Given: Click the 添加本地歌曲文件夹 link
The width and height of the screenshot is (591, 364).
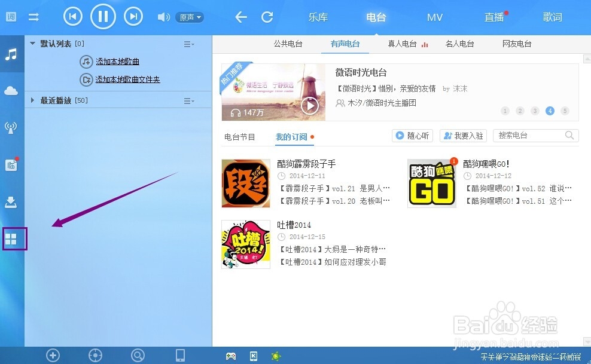Looking at the screenshot, I should [128, 79].
